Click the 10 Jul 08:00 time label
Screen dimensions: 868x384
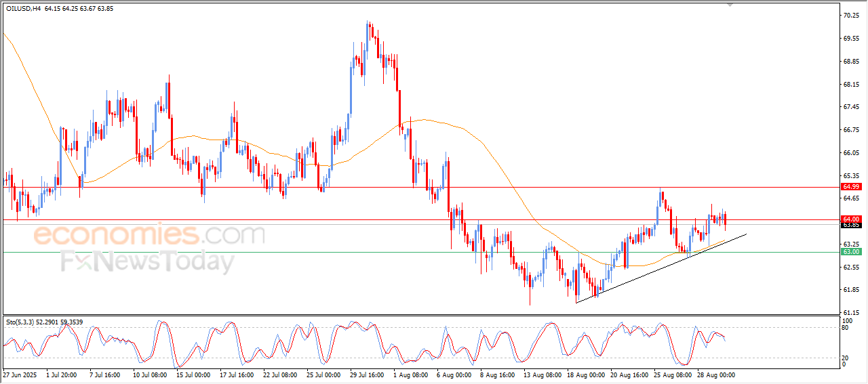click(151, 375)
